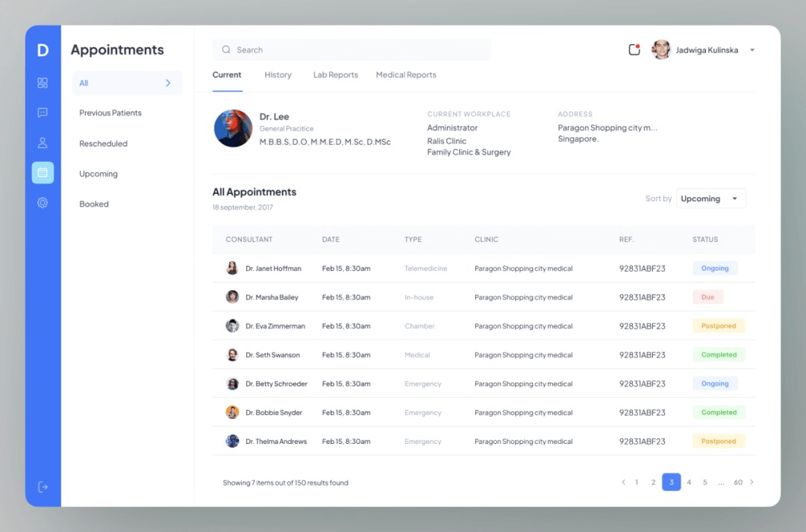Click Postponed status for Dr. Thelma Andrews
The width and height of the screenshot is (806, 532).
click(x=719, y=441)
